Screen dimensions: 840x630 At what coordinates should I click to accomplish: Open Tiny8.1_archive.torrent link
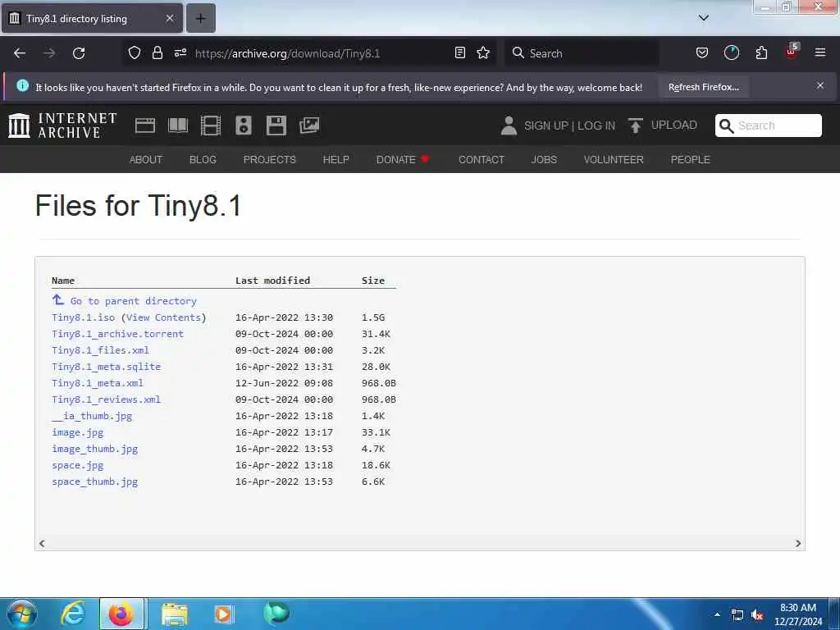click(x=118, y=334)
